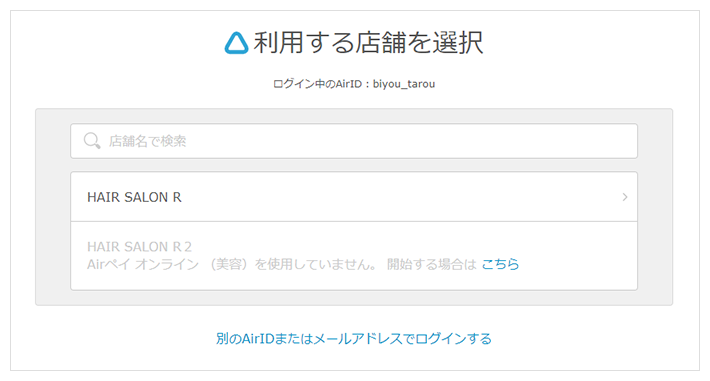Click the 利用する店舗を選択 heading text
This screenshot has height=381, width=710.
click(368, 43)
